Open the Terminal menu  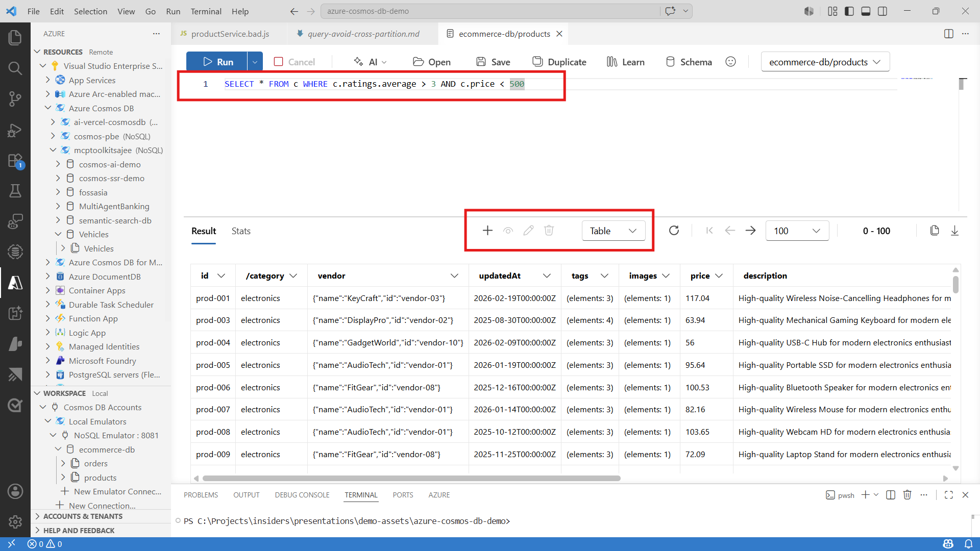coord(206,11)
